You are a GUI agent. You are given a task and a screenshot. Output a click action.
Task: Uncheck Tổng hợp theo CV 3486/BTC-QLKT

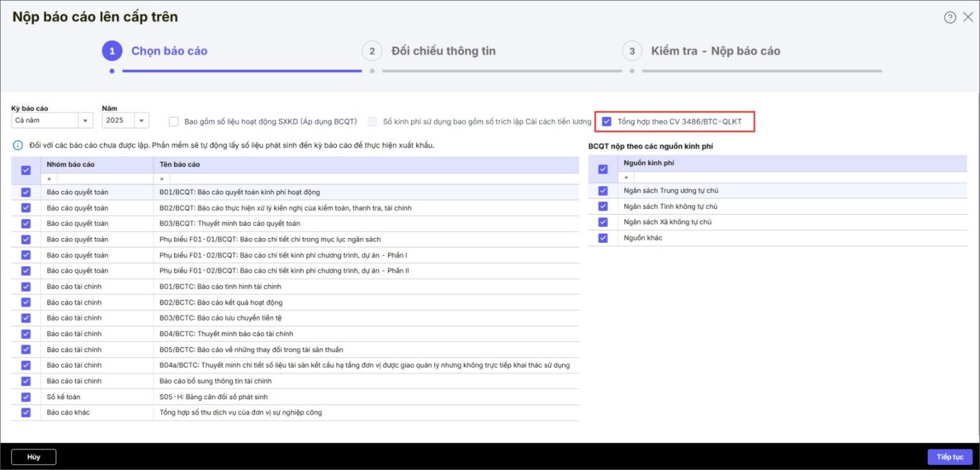coord(607,121)
